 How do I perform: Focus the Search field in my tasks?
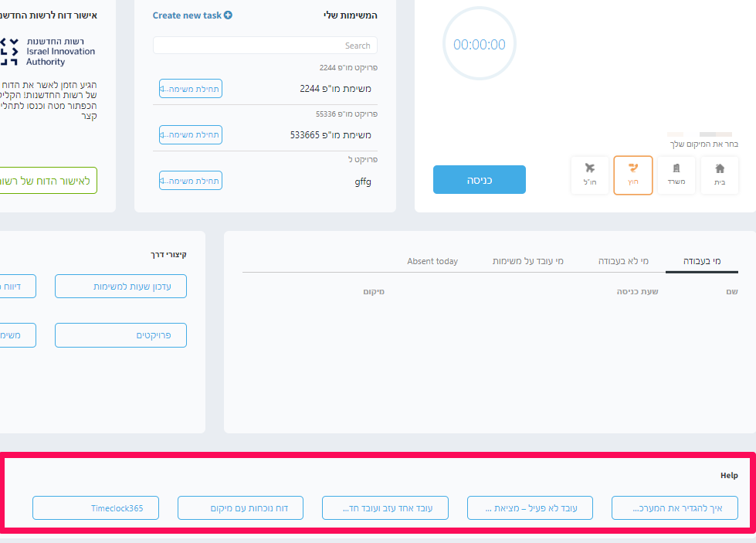point(265,46)
